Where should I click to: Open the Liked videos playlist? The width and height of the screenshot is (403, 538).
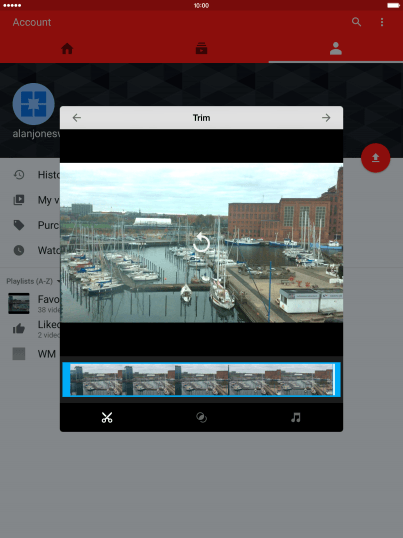[34, 329]
